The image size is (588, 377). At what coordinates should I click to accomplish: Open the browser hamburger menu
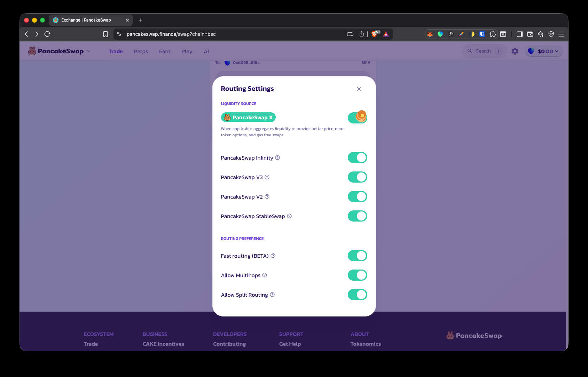click(562, 34)
